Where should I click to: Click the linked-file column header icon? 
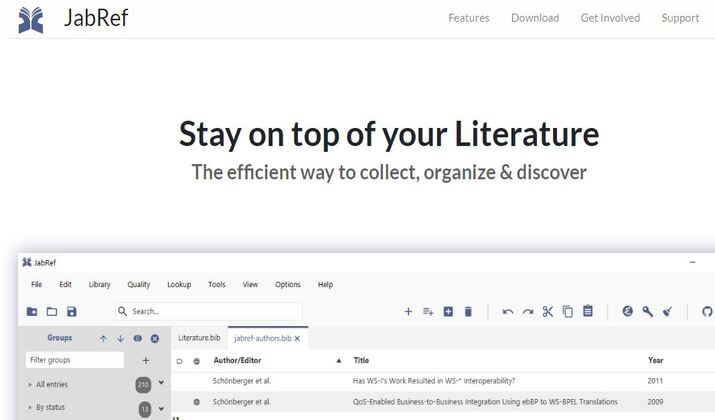point(179,361)
